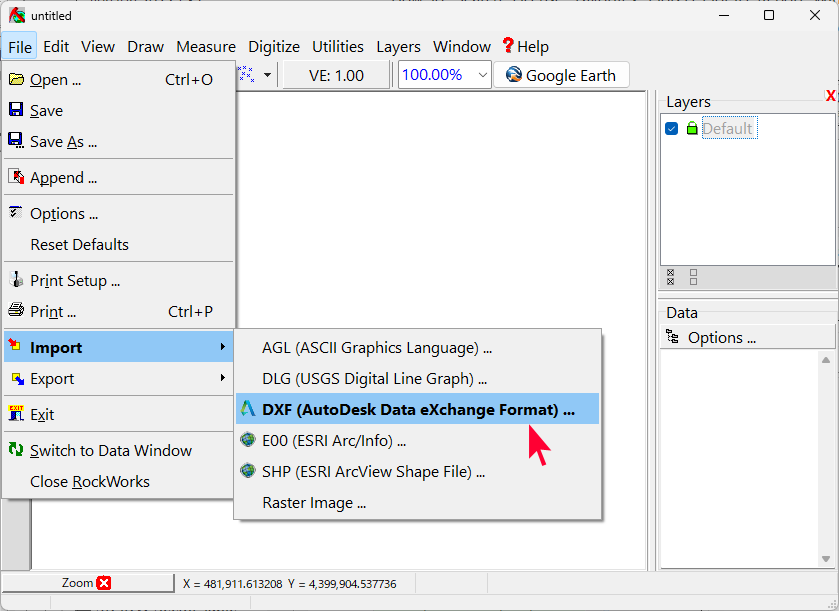Toggle the Default layer visibility checkbox
The width and height of the screenshot is (839, 611).
[x=672, y=129]
